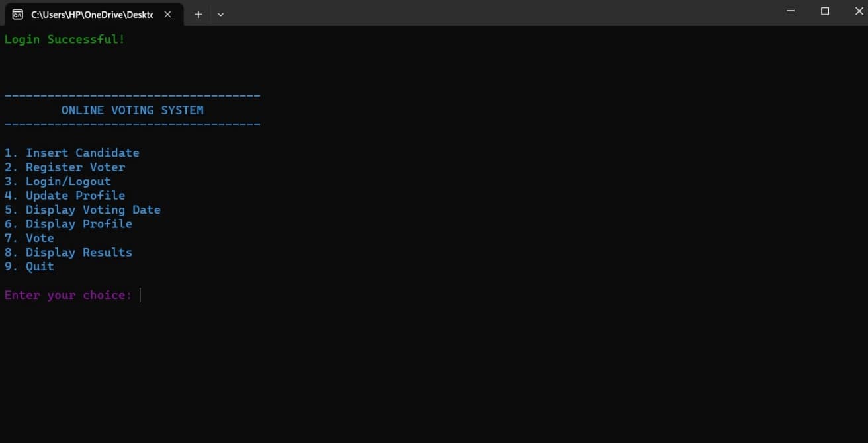Image resolution: width=868 pixels, height=443 pixels.
Task: Click the '4. Update Profile' line
Action: 65,196
